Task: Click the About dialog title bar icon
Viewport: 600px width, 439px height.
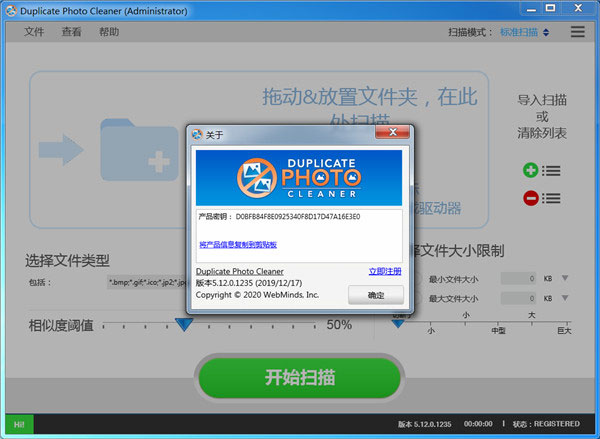Action: 197,135
